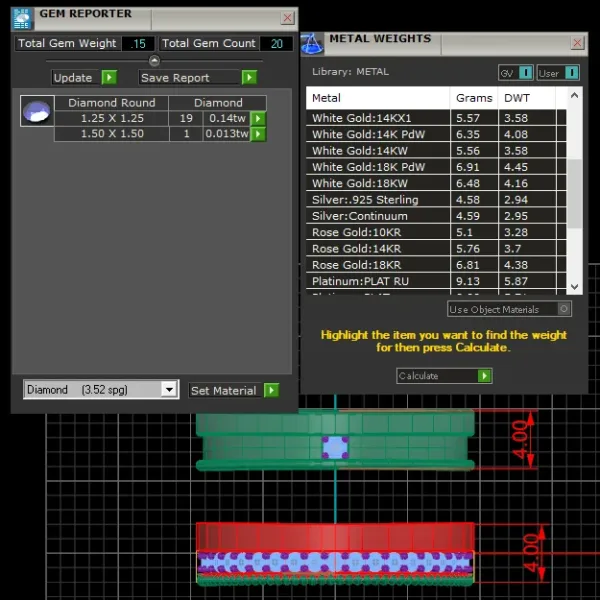Click green arrow next to Update
This screenshot has height=600, width=600.
click(109, 77)
